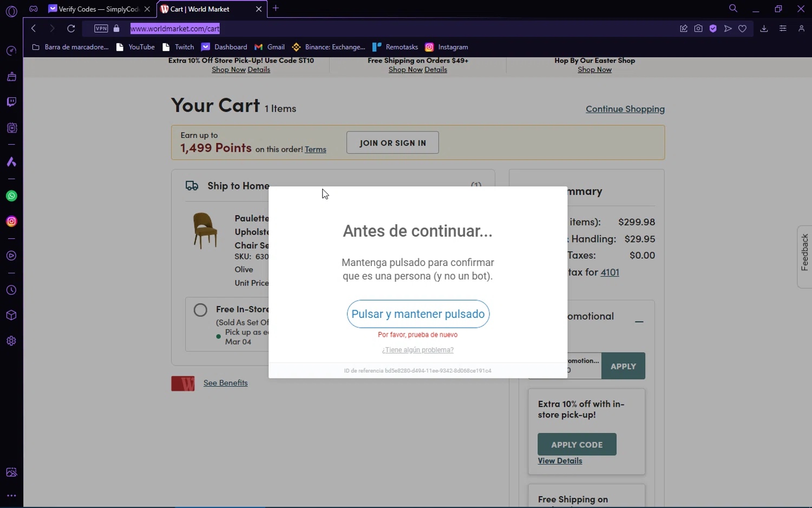Open the Gmail bookmark

[270, 47]
